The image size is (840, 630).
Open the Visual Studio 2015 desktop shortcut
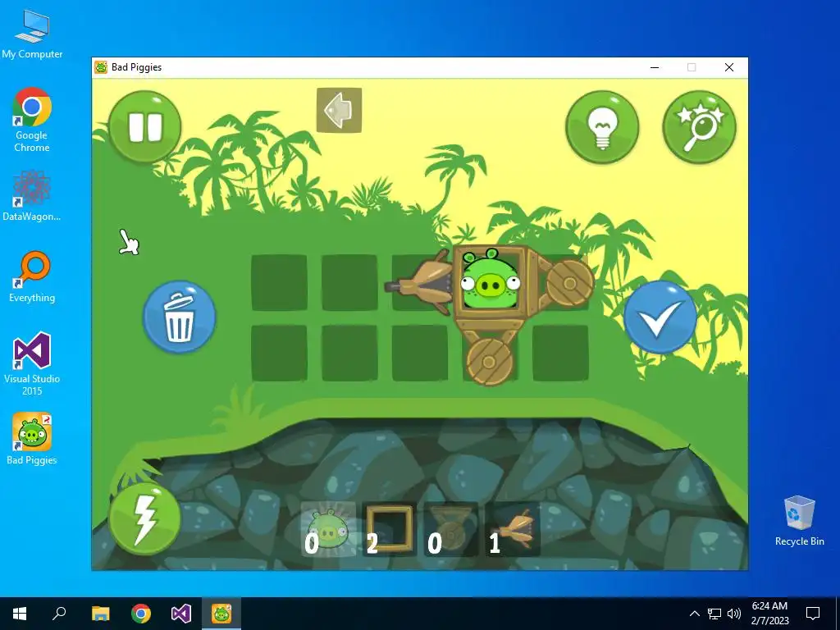click(x=32, y=363)
